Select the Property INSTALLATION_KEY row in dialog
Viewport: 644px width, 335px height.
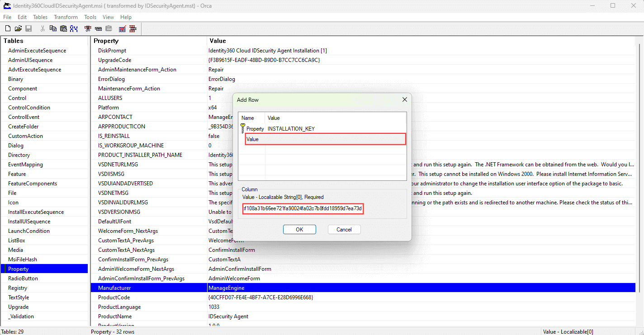(x=322, y=128)
